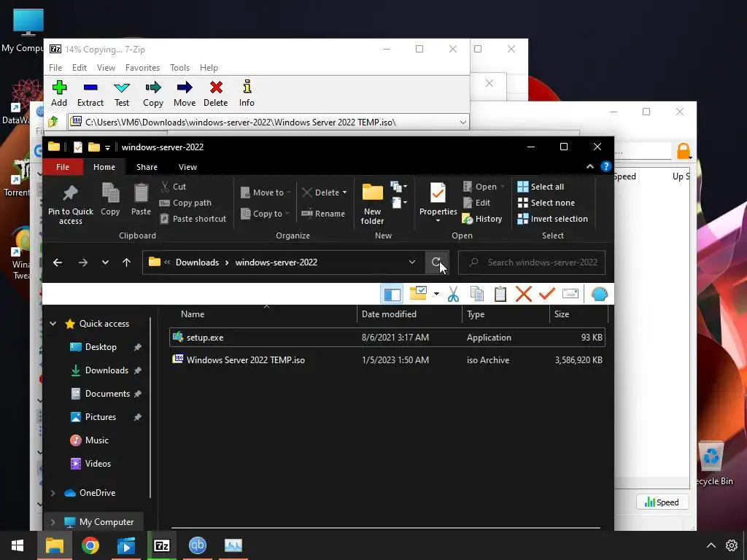
Task: Open Explorer help question mark
Action: point(605,166)
